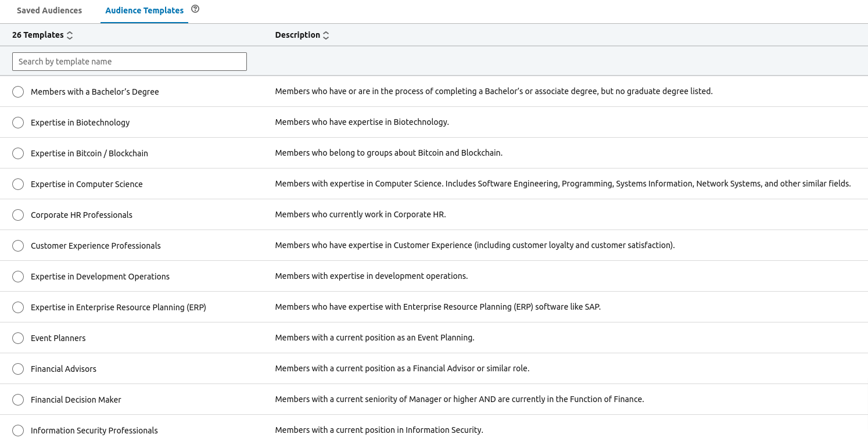868x441 pixels.
Task: Pick the Corporate HR Professionals audience
Action: tap(17, 214)
